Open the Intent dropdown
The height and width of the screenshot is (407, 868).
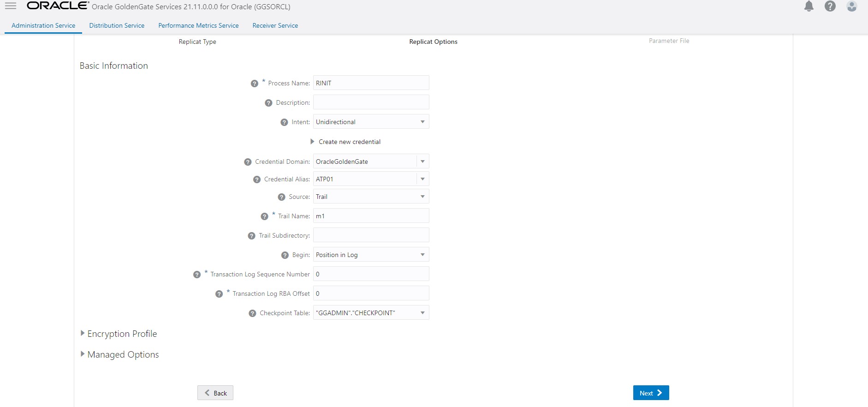(x=371, y=122)
